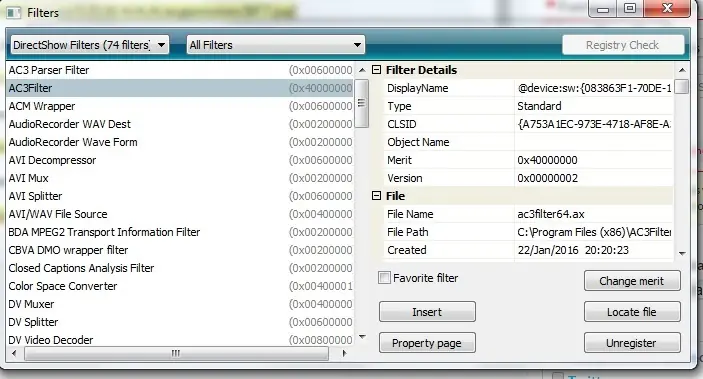Select ACM Wrapper in filter list
This screenshot has height=379, width=703.
(180, 106)
